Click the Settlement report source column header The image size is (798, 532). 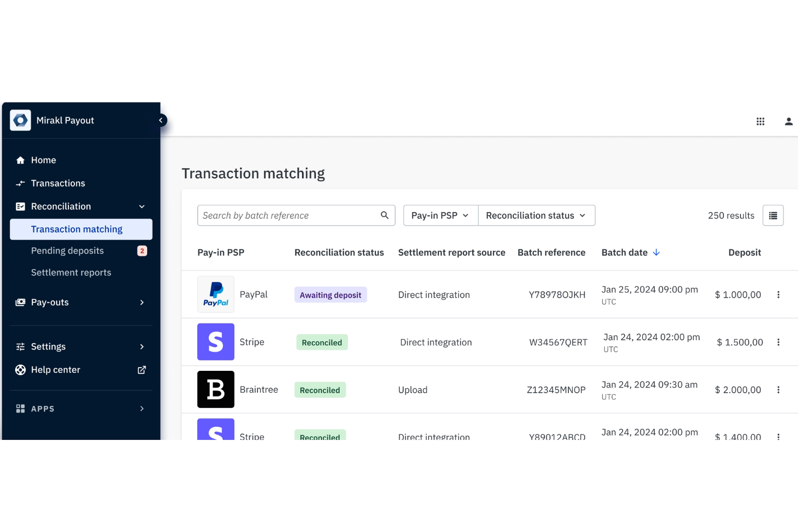[x=452, y=252]
